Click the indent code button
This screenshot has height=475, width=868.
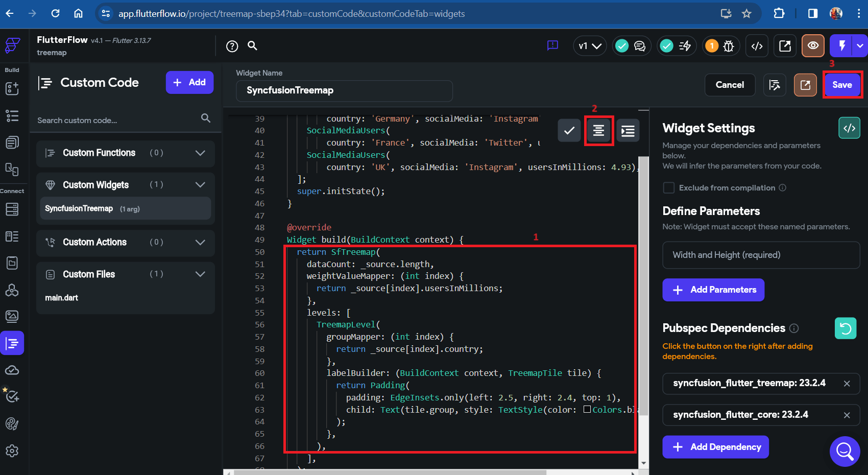pos(628,131)
